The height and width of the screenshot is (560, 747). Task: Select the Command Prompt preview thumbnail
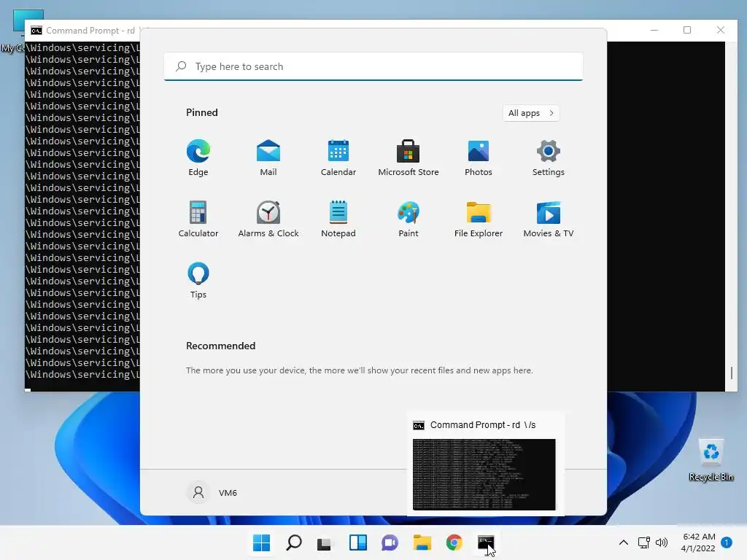click(484, 474)
